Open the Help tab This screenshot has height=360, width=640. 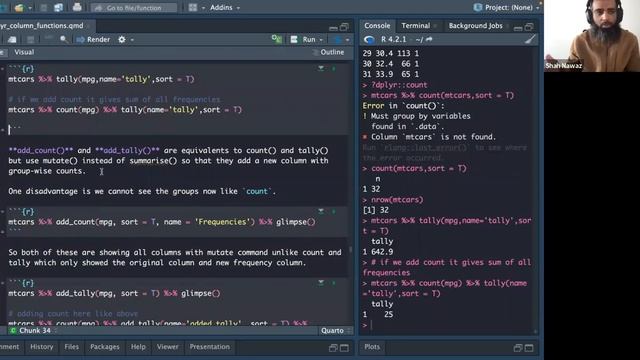138,347
